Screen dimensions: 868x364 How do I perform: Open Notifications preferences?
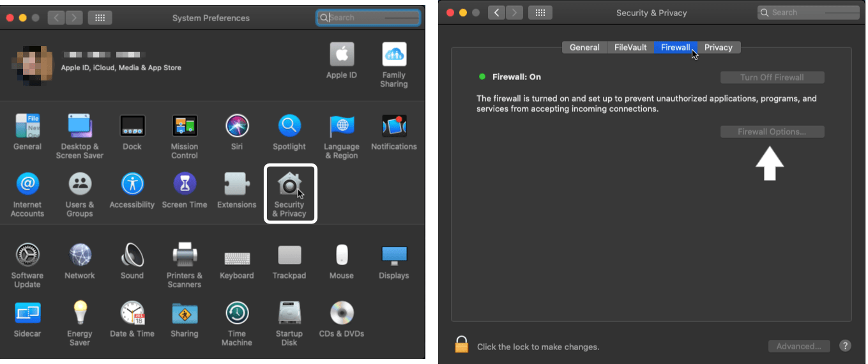click(394, 133)
